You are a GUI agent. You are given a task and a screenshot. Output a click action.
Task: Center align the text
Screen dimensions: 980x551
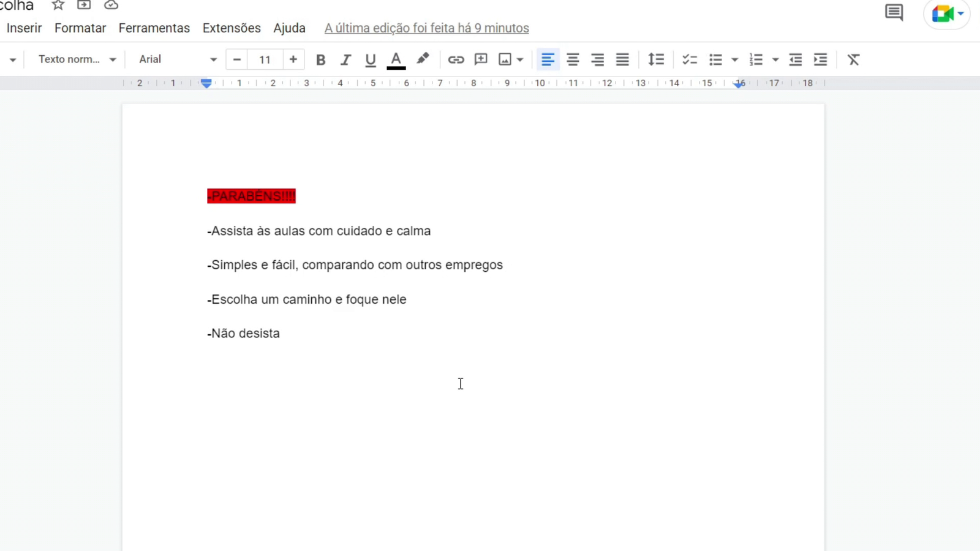coord(573,59)
